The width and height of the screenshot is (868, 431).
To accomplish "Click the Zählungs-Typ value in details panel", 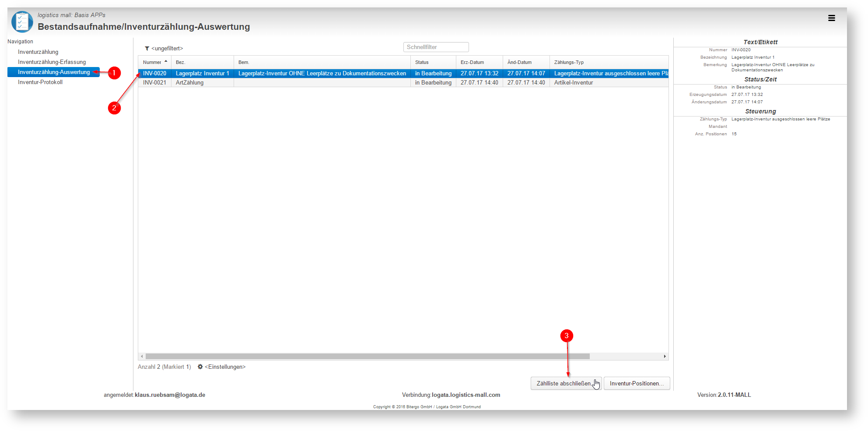I will pos(780,119).
